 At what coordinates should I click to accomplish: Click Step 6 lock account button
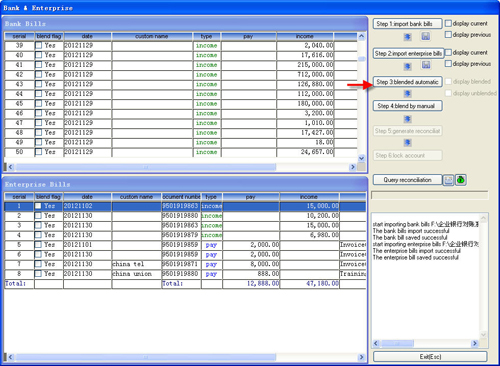(x=407, y=155)
